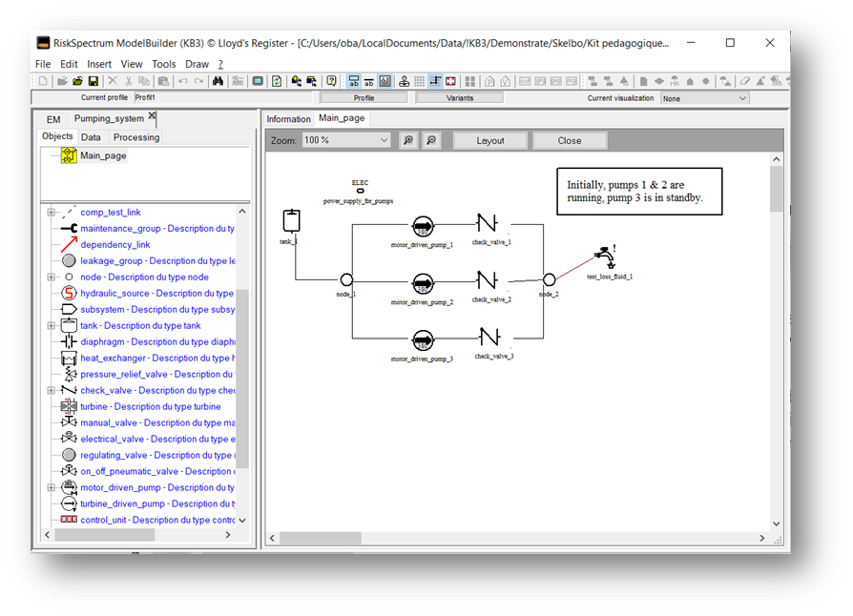The height and width of the screenshot is (616, 853).
Task: Click the Profile button
Action: (x=364, y=98)
